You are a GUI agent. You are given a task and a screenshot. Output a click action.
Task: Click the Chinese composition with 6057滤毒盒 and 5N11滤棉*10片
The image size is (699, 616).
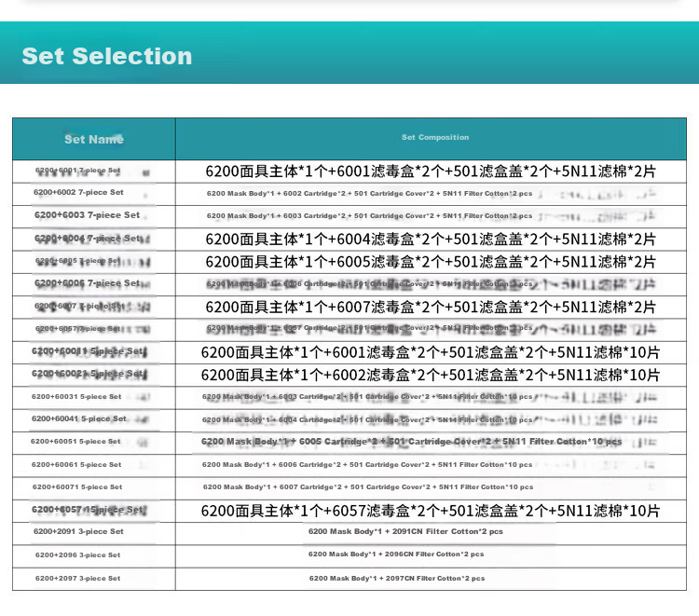(431, 511)
